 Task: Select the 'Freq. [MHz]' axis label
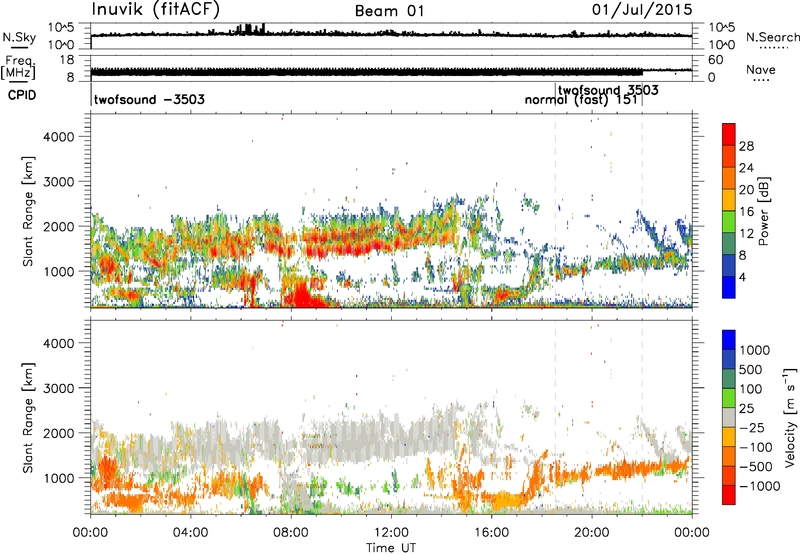[19, 68]
